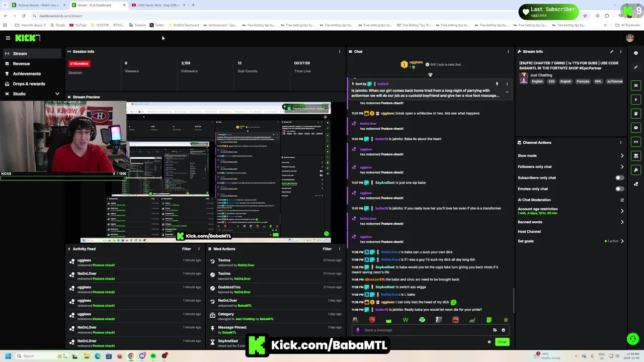The height and width of the screenshot is (362, 644).
Task: Open Activity Feed Filter dropdown
Action: point(186,249)
